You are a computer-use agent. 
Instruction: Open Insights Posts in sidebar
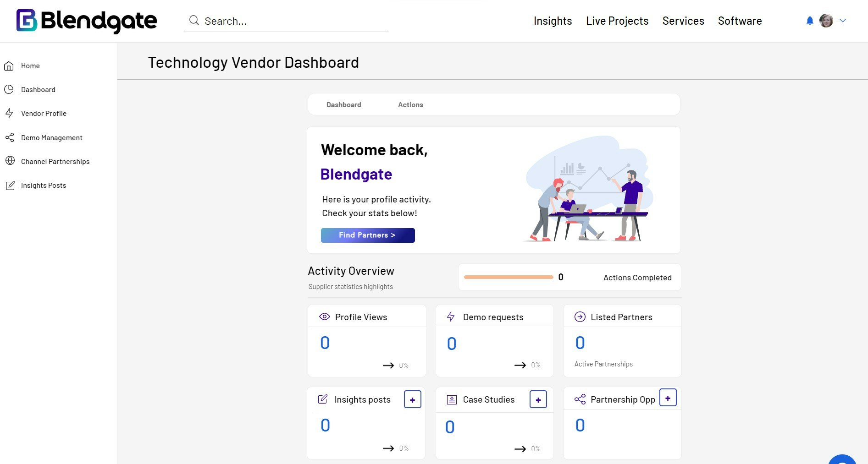click(x=44, y=186)
